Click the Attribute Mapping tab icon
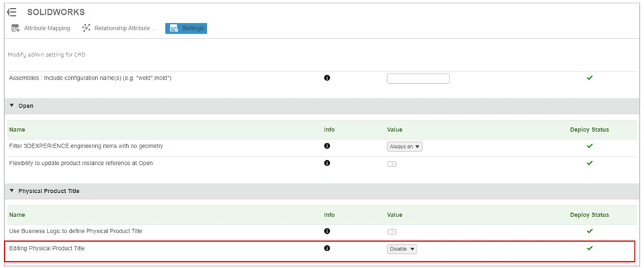Image resolution: width=644 pixels, height=268 pixels. tap(15, 28)
